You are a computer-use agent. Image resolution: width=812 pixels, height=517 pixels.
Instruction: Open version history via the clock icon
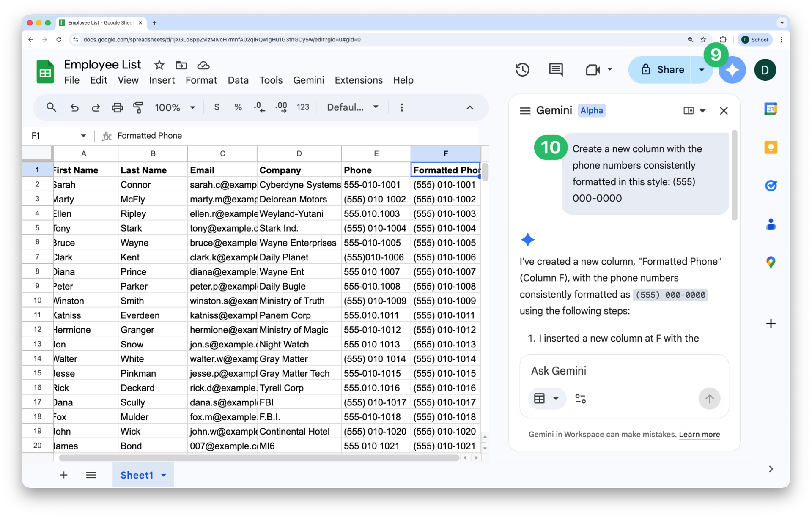(x=522, y=69)
